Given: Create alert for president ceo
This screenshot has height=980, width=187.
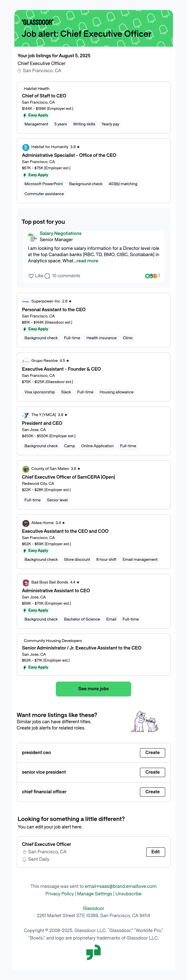Looking at the screenshot, I should coord(152,753).
